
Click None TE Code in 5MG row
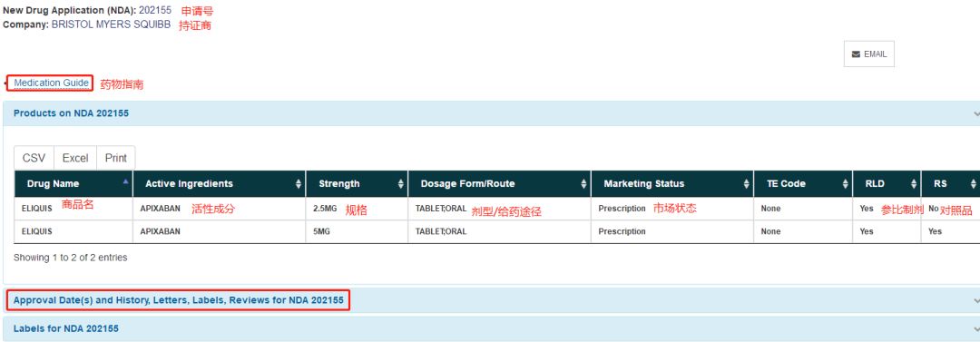click(770, 231)
